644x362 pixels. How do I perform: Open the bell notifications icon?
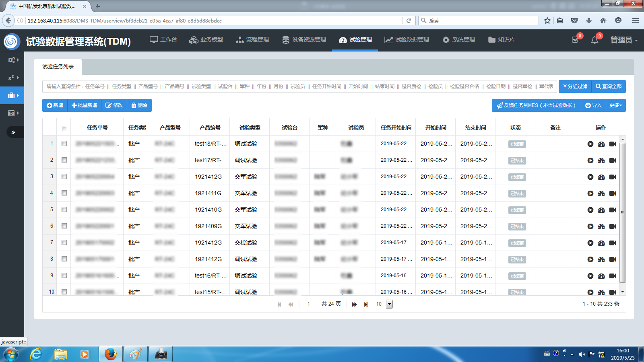click(594, 40)
